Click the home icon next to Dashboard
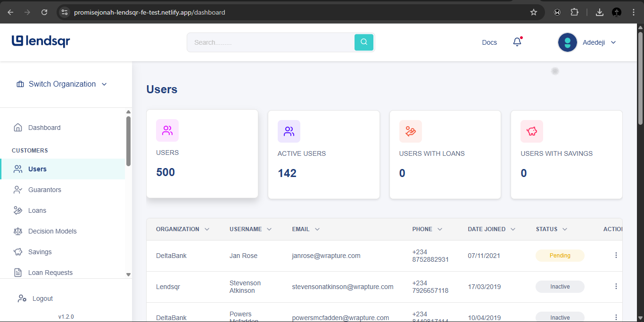This screenshot has height=322, width=644. pos(18,128)
